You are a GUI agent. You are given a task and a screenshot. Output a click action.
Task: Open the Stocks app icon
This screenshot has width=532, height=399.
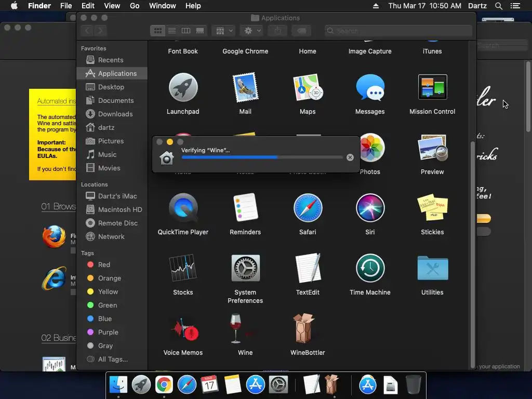point(183,268)
